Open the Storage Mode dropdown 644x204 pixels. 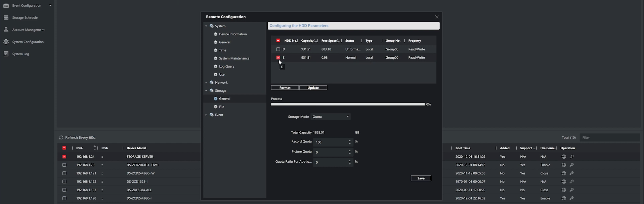point(331,117)
